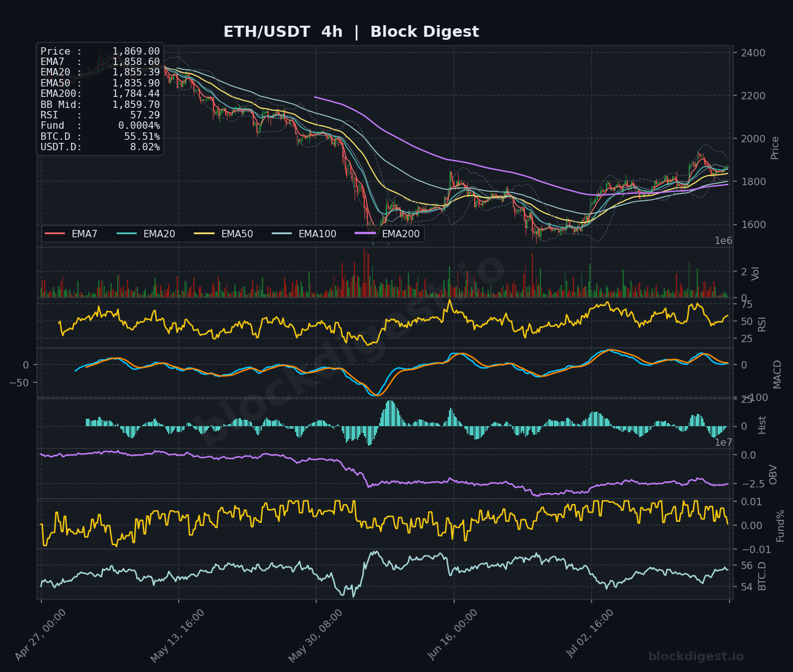Click the blockdigest.io footer text
793x672 pixels.
point(696,657)
